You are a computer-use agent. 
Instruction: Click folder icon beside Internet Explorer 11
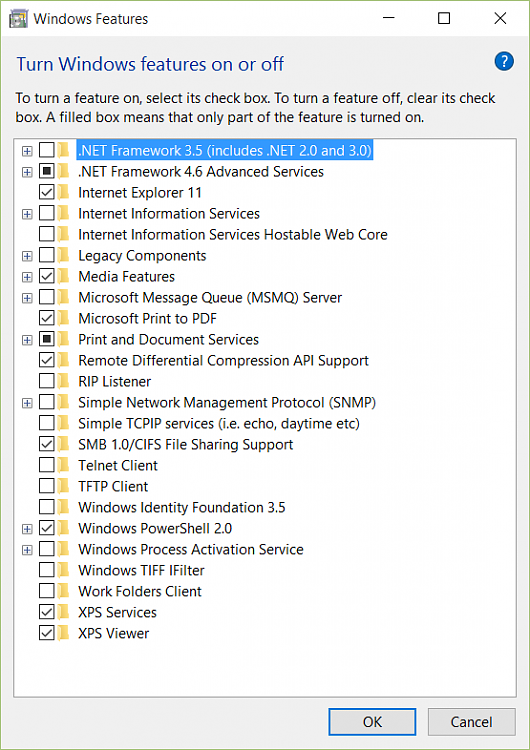point(63,192)
